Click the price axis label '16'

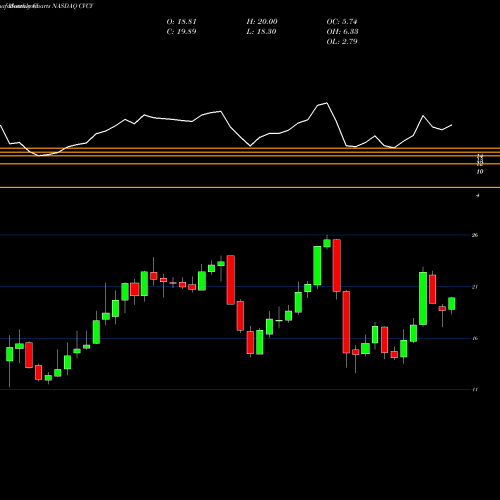click(475, 338)
